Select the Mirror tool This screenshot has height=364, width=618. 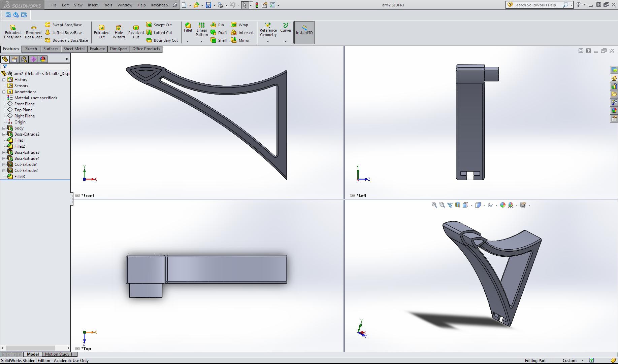tap(240, 40)
